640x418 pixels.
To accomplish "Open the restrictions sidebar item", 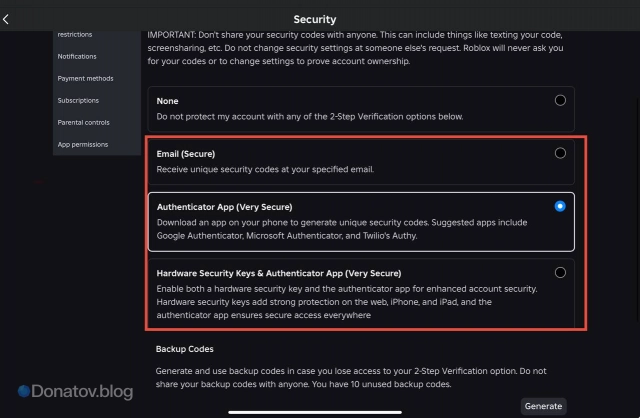I will [76, 35].
